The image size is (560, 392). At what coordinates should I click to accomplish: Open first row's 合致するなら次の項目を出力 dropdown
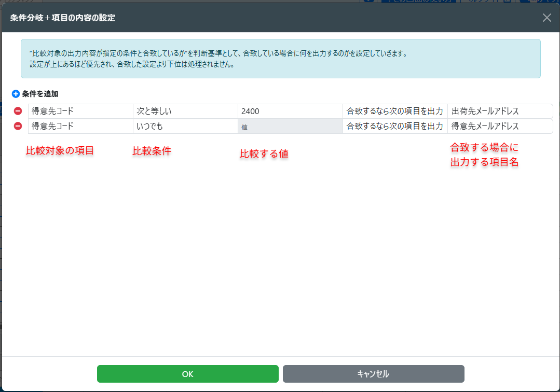point(394,111)
